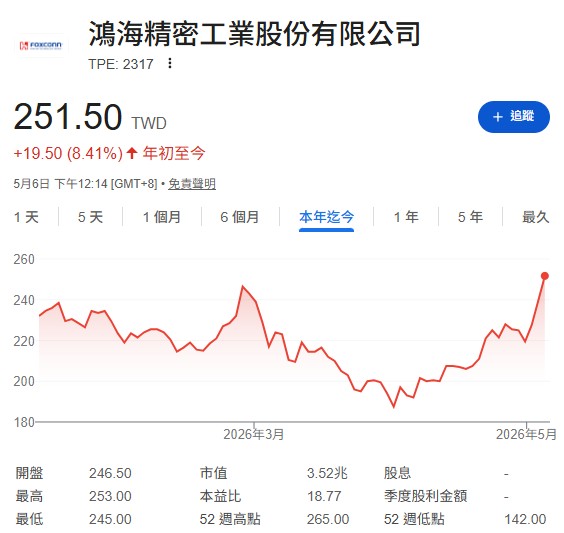
Task: Click the 本益比 value 18.77
Action: click(x=324, y=496)
